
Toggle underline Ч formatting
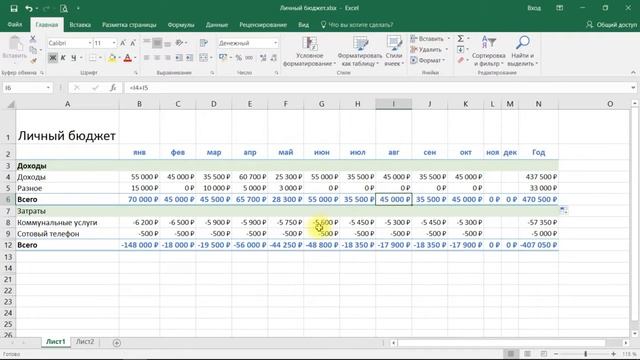73,58
